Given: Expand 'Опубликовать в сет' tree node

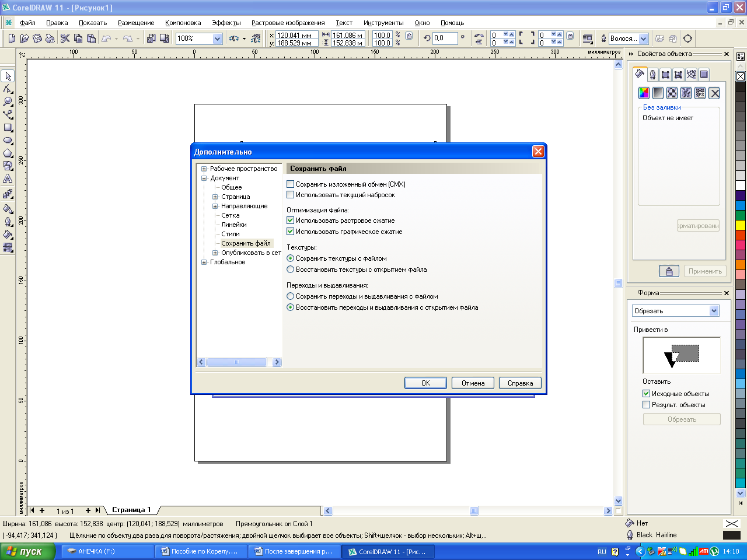Looking at the screenshot, I should click(x=215, y=253).
